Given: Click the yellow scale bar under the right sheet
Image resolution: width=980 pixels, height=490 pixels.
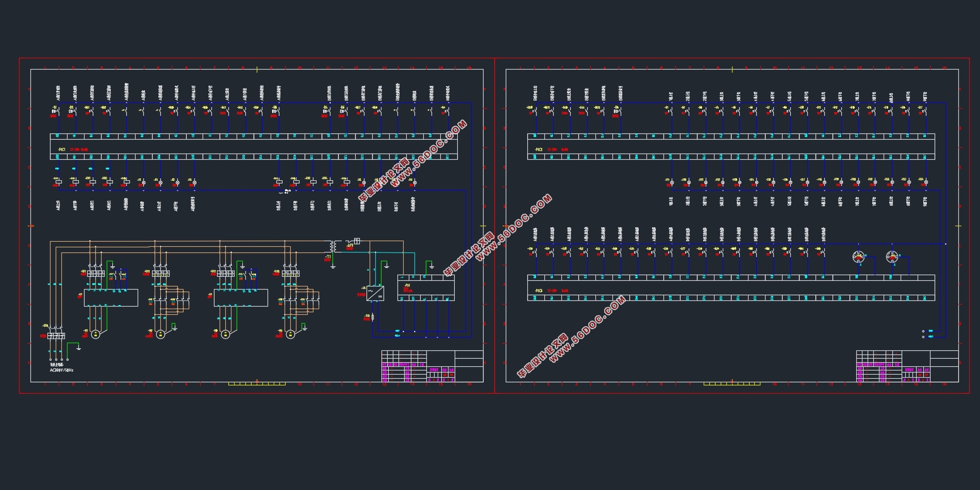Looking at the screenshot, I should (x=732, y=384).
